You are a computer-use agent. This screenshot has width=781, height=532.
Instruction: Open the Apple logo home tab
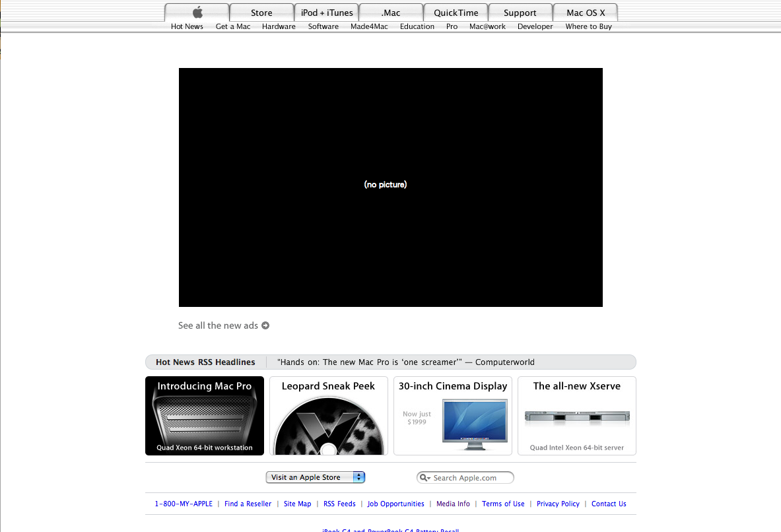(x=197, y=13)
